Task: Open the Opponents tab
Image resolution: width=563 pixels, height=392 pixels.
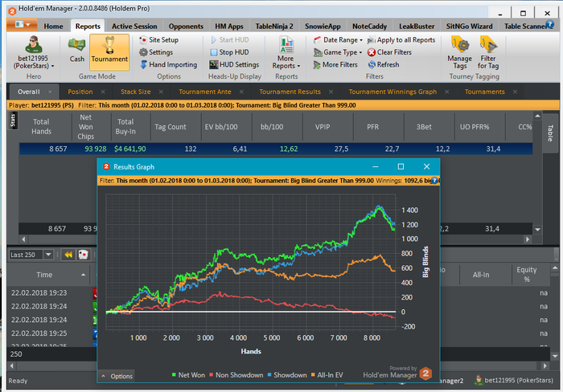Action: coord(186,27)
